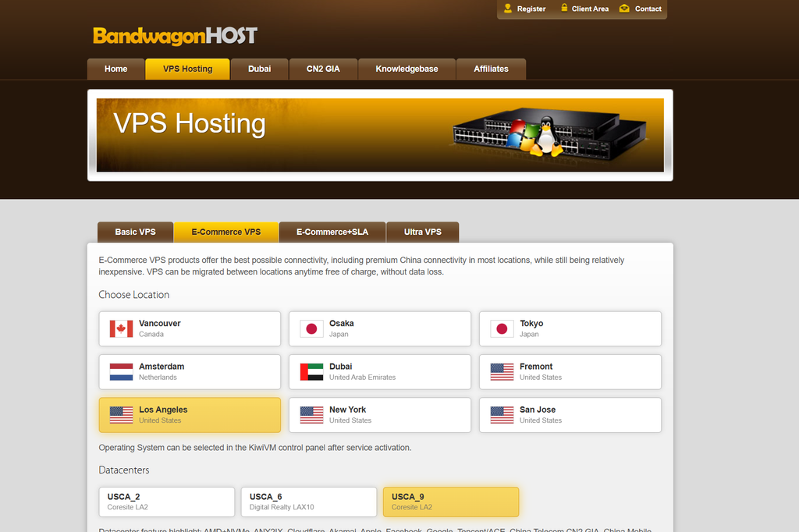Click the US flag for Fremont
The image size is (799, 532).
point(502,372)
